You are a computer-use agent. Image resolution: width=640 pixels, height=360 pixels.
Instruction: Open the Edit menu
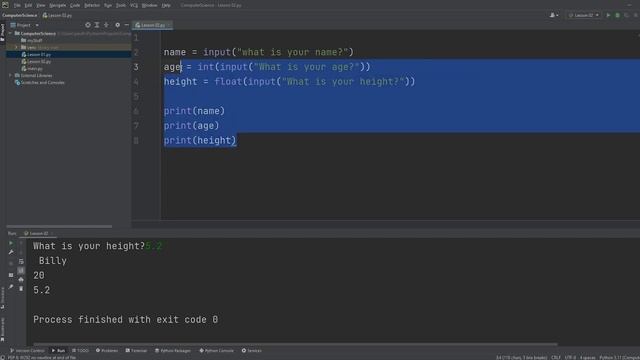tap(28, 5)
